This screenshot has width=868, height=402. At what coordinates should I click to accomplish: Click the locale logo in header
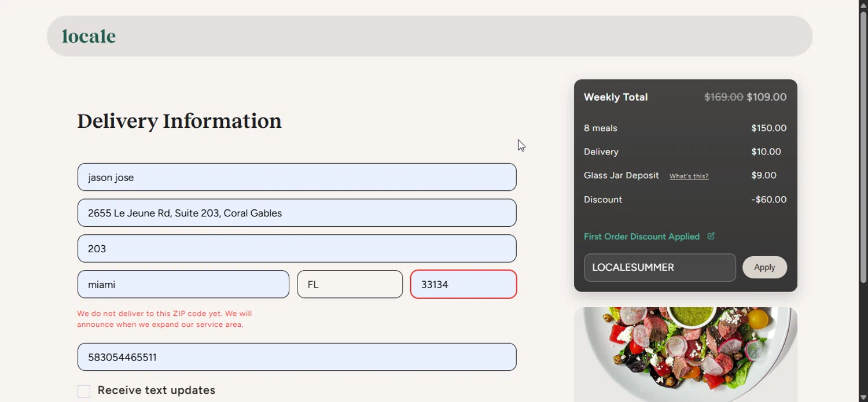tap(89, 36)
